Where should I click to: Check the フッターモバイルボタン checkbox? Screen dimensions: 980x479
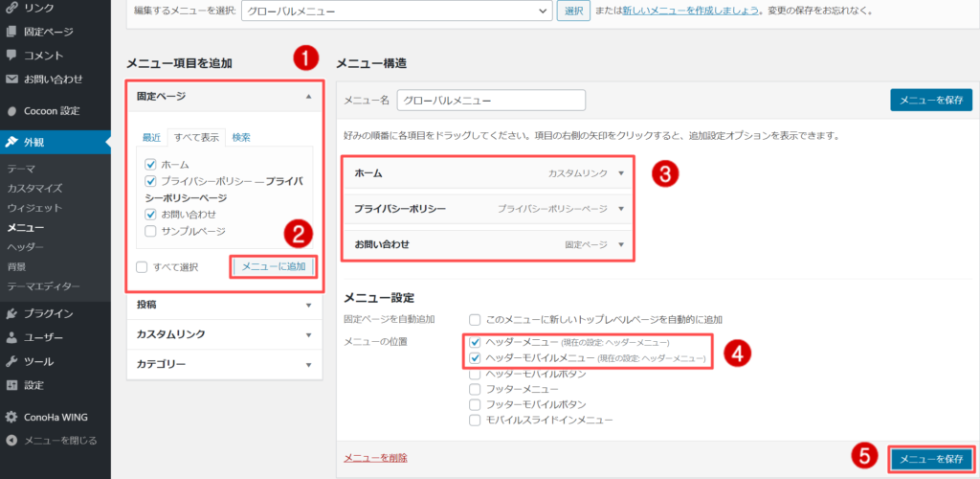point(475,404)
